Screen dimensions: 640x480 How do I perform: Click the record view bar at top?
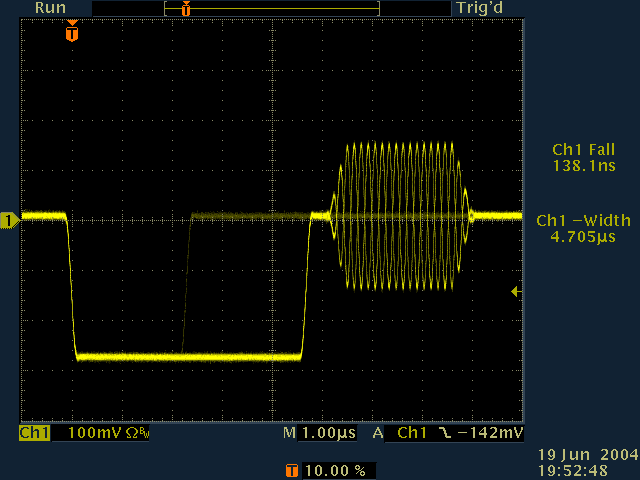(272, 8)
